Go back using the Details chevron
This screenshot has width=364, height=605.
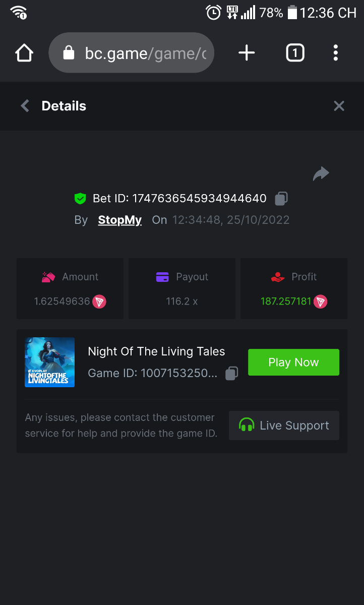coord(25,106)
